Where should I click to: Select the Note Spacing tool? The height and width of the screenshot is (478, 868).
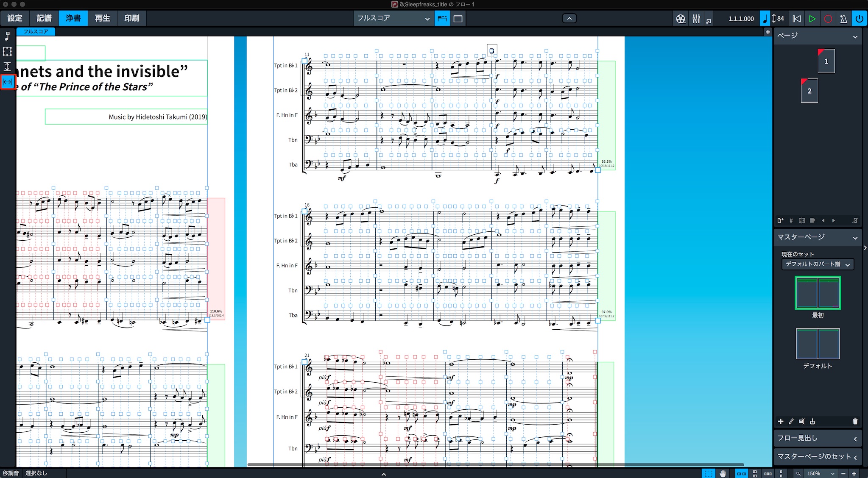(x=8, y=82)
